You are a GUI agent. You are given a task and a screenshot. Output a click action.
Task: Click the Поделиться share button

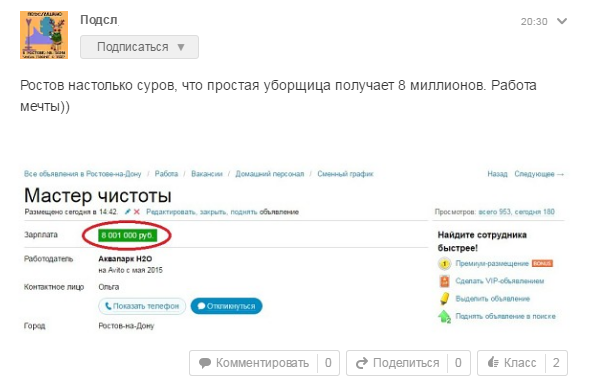pyautogui.click(x=408, y=363)
